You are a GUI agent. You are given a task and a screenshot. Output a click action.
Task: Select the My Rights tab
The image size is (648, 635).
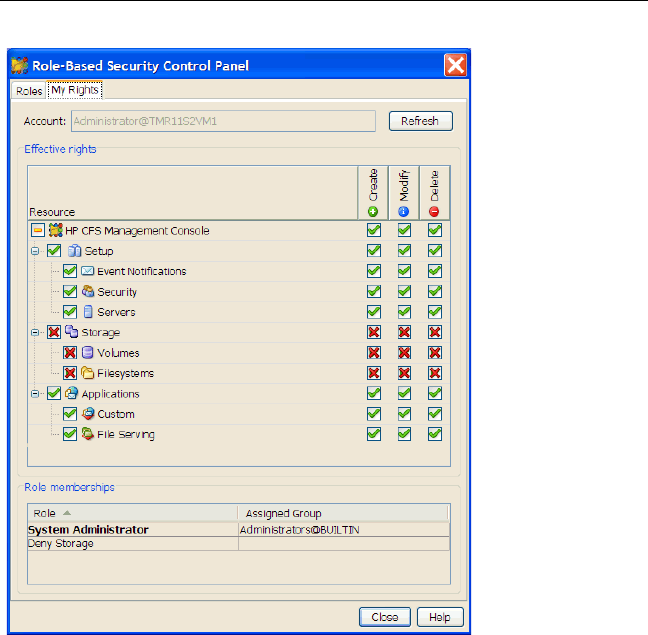[x=75, y=90]
